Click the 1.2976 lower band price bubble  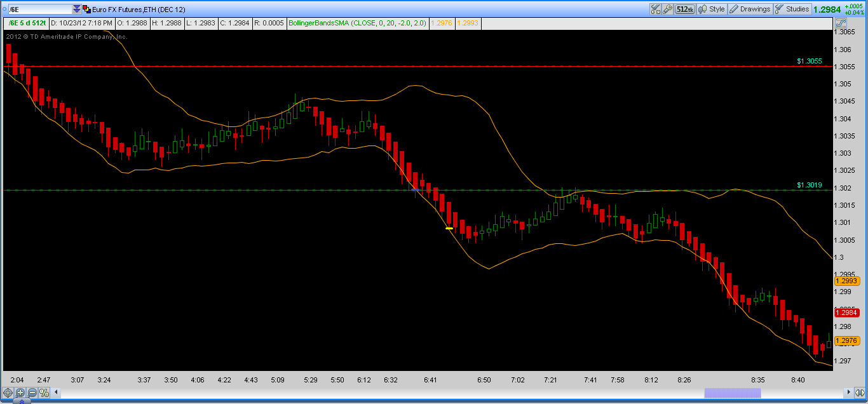tap(846, 341)
